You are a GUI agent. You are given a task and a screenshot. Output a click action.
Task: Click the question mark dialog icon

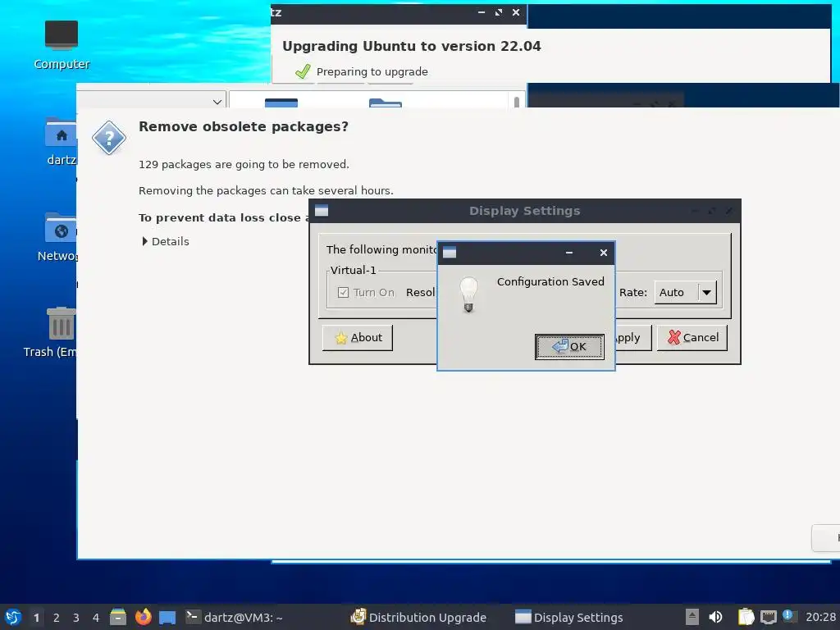pyautogui.click(x=109, y=138)
